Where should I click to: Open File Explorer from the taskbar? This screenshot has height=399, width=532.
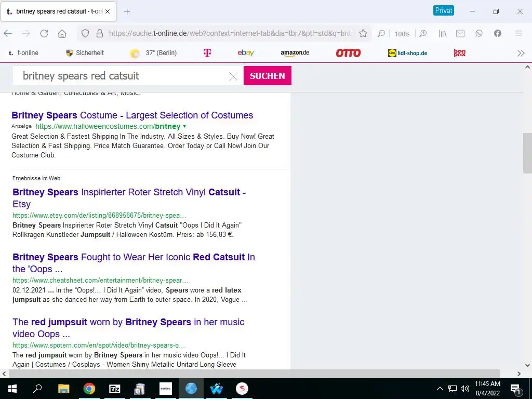point(64,389)
